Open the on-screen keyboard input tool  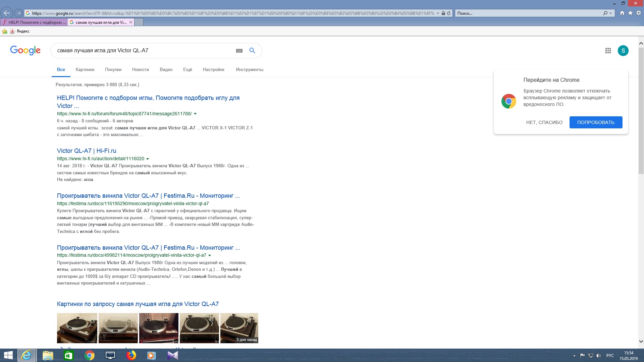pos(239,51)
